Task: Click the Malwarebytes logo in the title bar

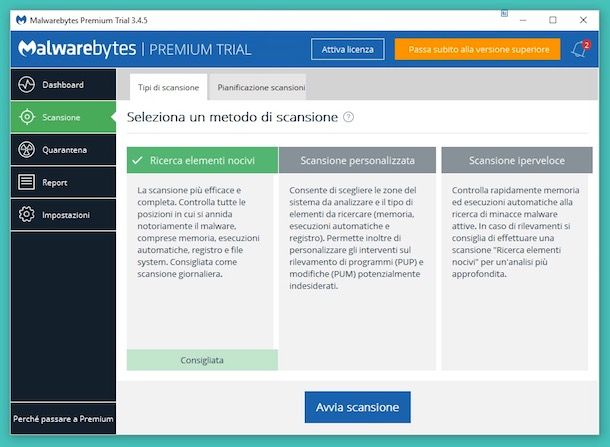Action: pos(21,20)
